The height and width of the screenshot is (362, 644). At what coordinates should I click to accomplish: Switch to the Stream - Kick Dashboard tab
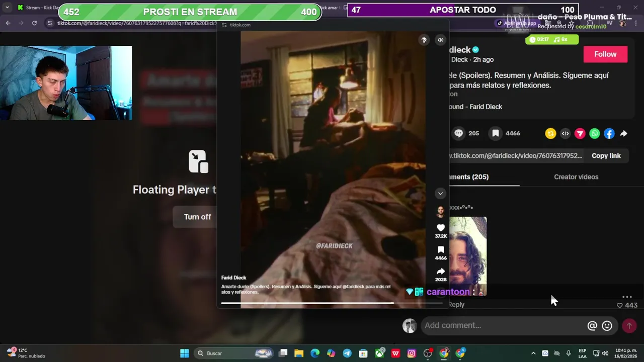[38, 8]
